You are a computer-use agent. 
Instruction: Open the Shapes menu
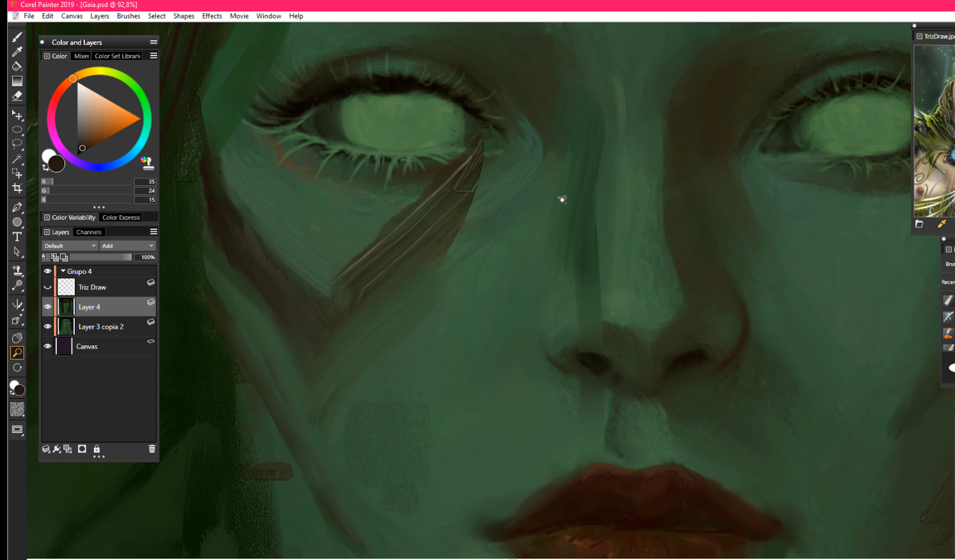click(x=184, y=16)
